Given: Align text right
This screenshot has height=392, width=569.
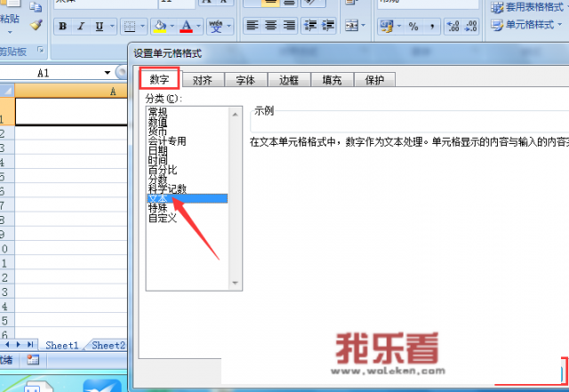Looking at the screenshot, I should (x=289, y=26).
